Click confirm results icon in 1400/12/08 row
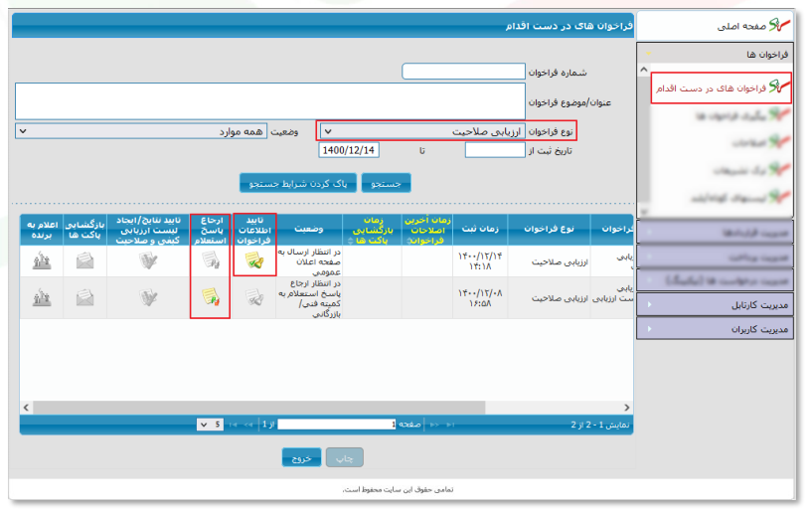Screen dimensions: 812x516 148,297
